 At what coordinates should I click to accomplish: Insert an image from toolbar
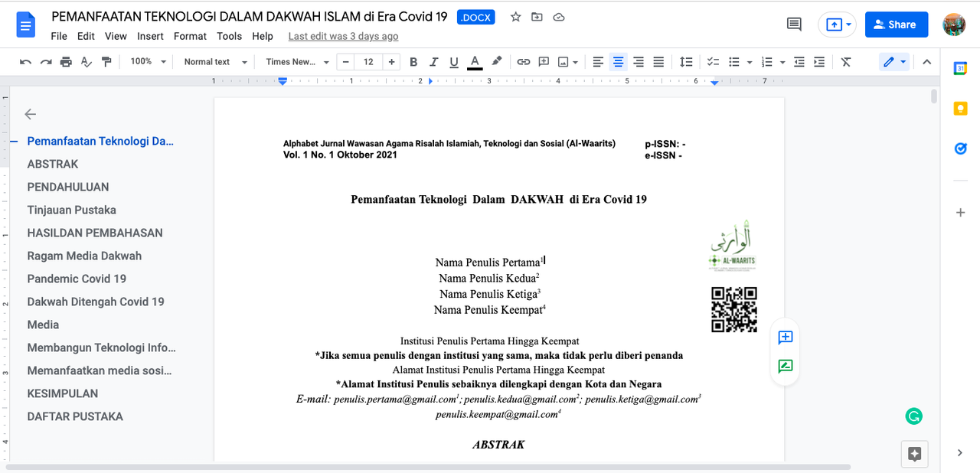point(564,62)
